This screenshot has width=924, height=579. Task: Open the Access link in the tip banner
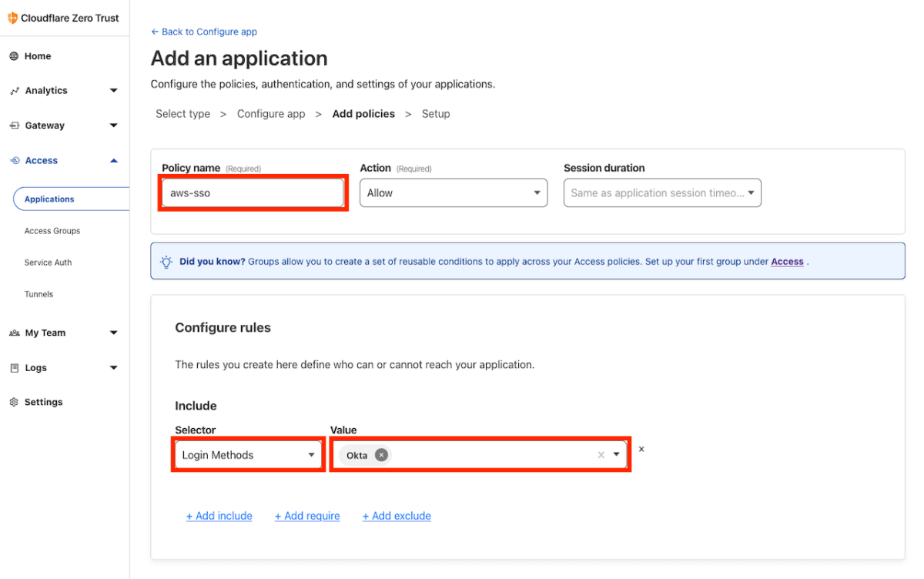click(x=787, y=261)
